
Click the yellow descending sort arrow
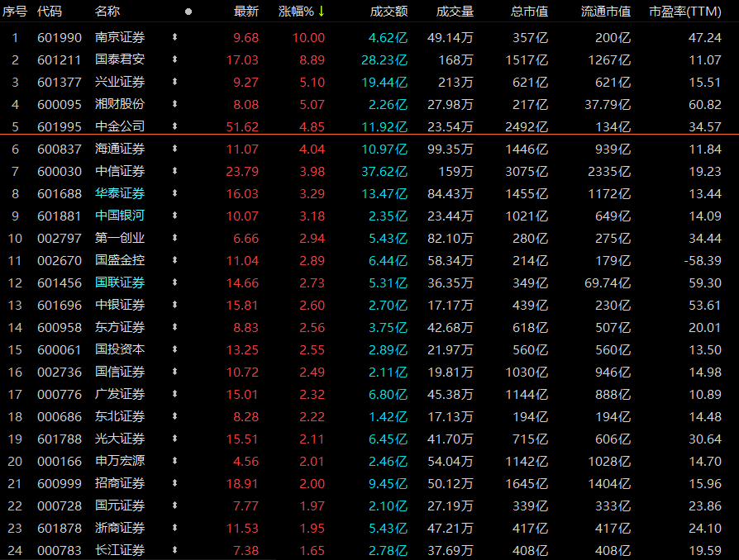point(322,12)
